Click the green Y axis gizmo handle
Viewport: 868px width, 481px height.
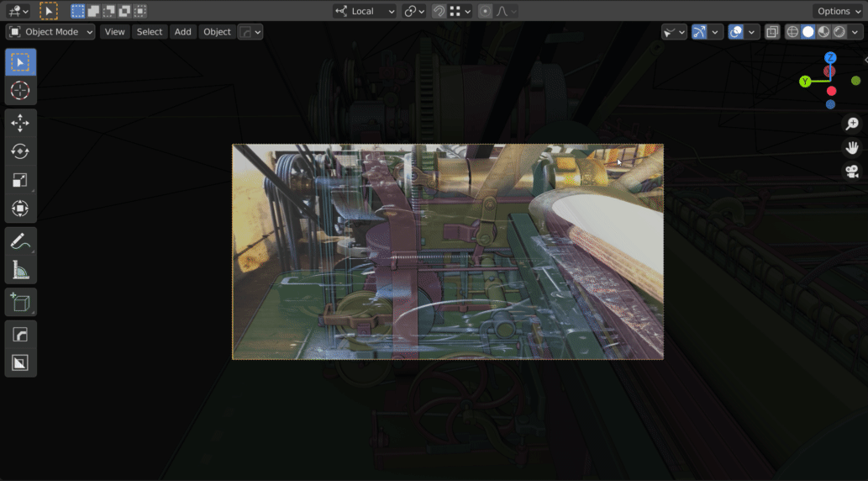point(805,82)
